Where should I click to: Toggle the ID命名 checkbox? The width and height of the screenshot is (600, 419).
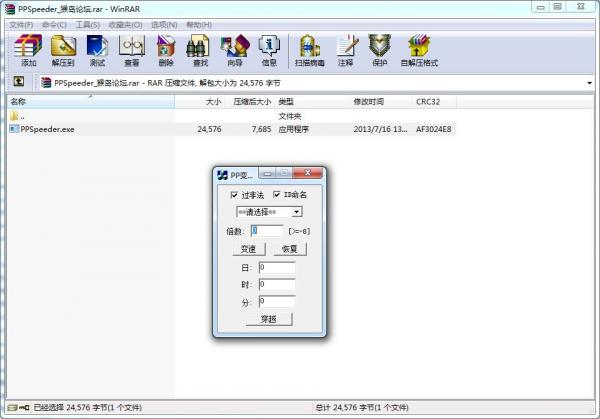click(277, 195)
